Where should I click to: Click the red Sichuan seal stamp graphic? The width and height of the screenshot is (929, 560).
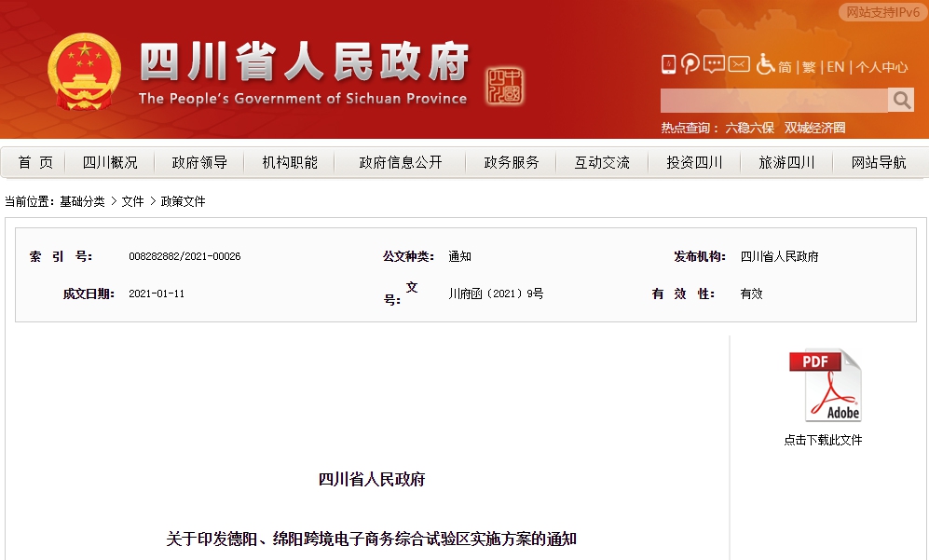point(507,84)
